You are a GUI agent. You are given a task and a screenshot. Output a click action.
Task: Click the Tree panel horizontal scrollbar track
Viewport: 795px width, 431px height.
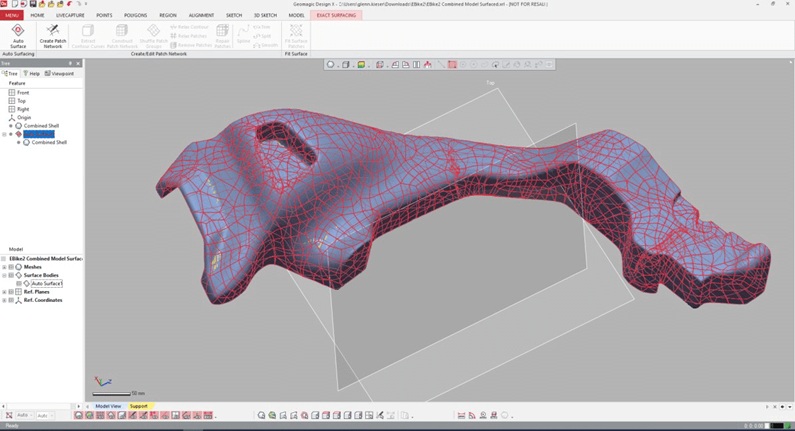tap(41, 406)
